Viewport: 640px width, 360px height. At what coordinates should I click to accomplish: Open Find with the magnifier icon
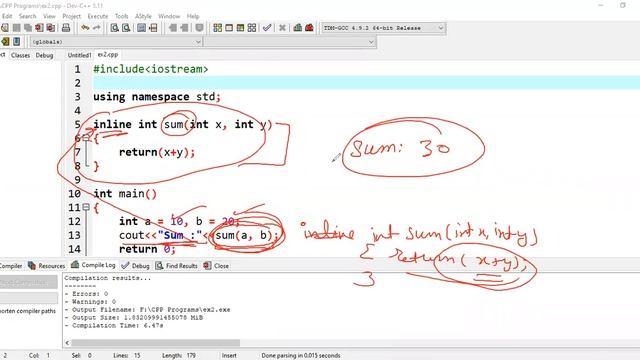click(x=115, y=28)
